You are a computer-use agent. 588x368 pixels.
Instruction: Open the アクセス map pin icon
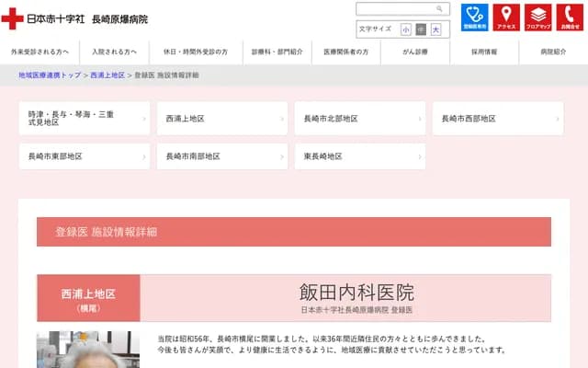click(x=506, y=17)
